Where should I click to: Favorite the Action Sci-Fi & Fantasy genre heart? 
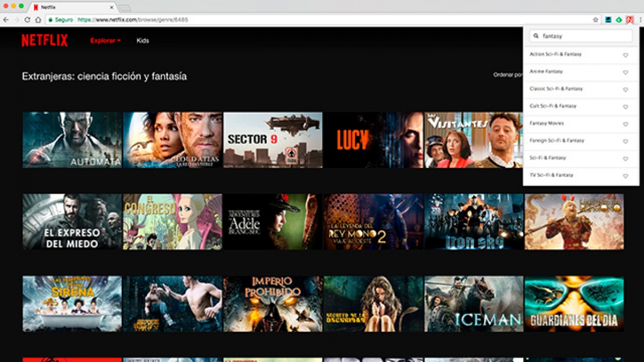(x=625, y=55)
